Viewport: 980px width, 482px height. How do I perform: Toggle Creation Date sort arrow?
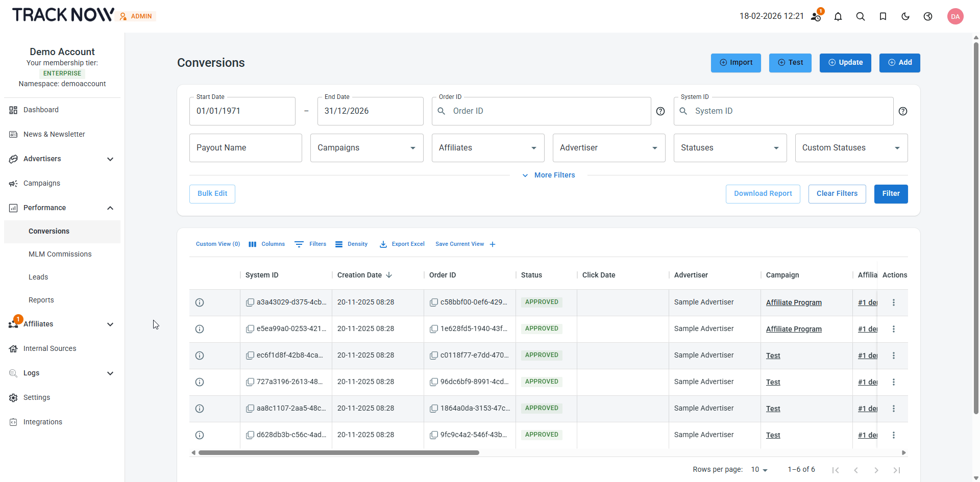coord(389,275)
